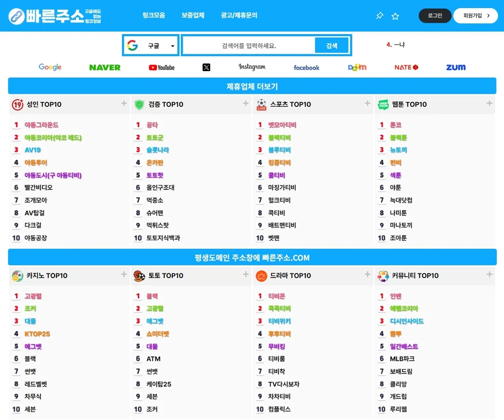
Task: Open the 광고/제휴문의 menu item
Action: click(x=239, y=15)
